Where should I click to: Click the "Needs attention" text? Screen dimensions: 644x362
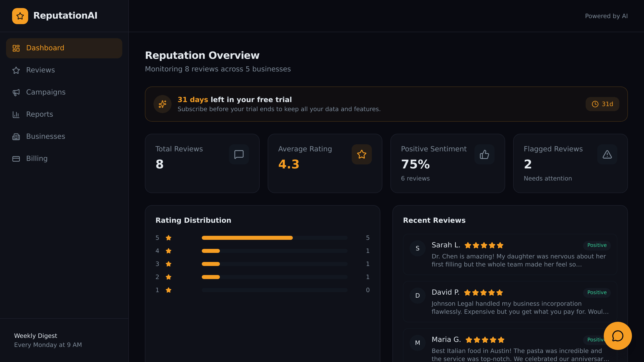pyautogui.click(x=548, y=178)
